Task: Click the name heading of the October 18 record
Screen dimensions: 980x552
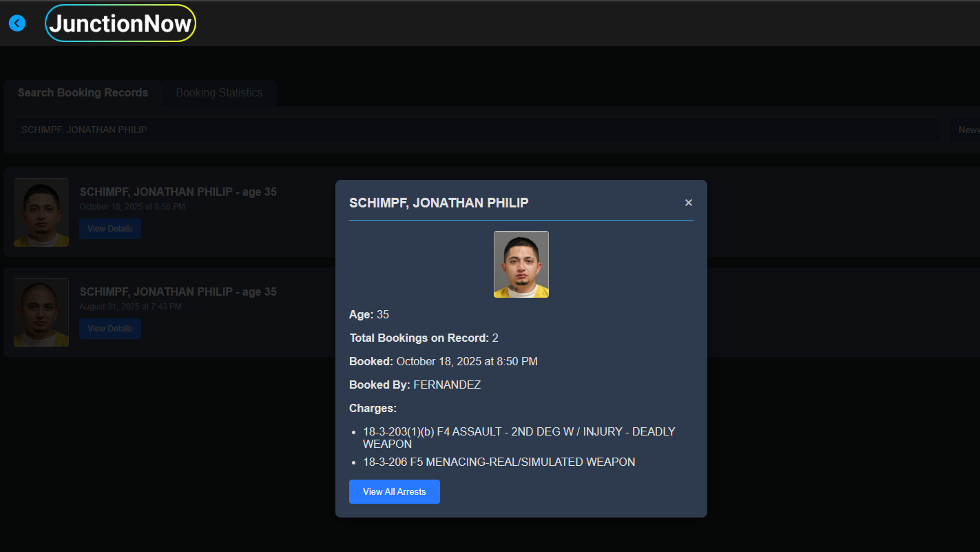Action: tap(178, 192)
